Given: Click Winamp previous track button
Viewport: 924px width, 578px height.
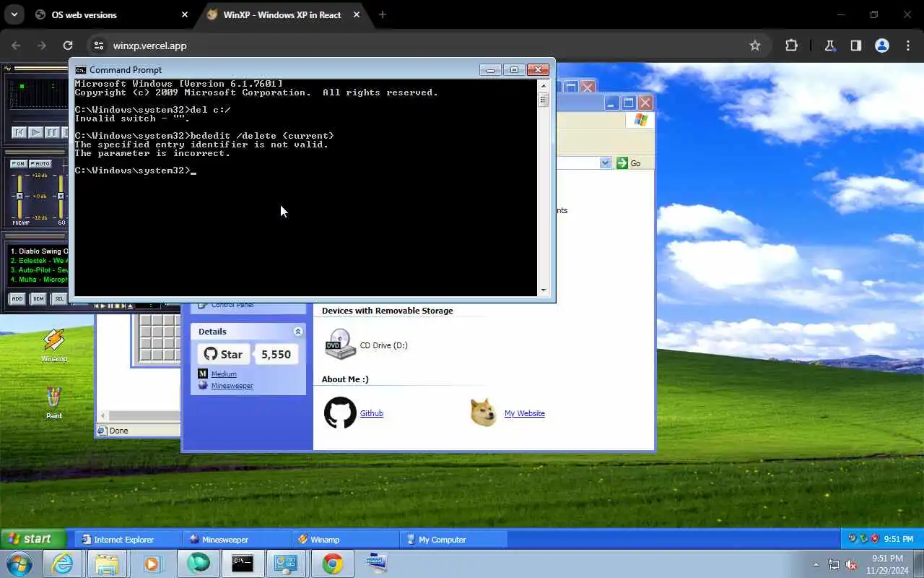Looking at the screenshot, I should click(x=19, y=132).
